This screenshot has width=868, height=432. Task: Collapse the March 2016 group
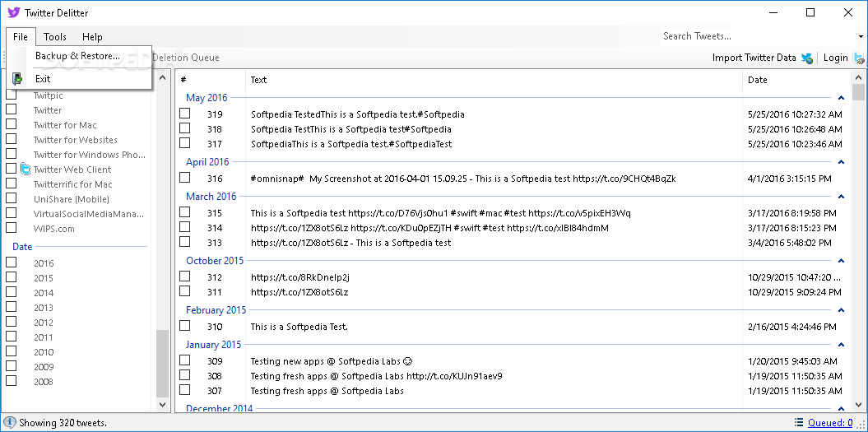click(x=842, y=197)
